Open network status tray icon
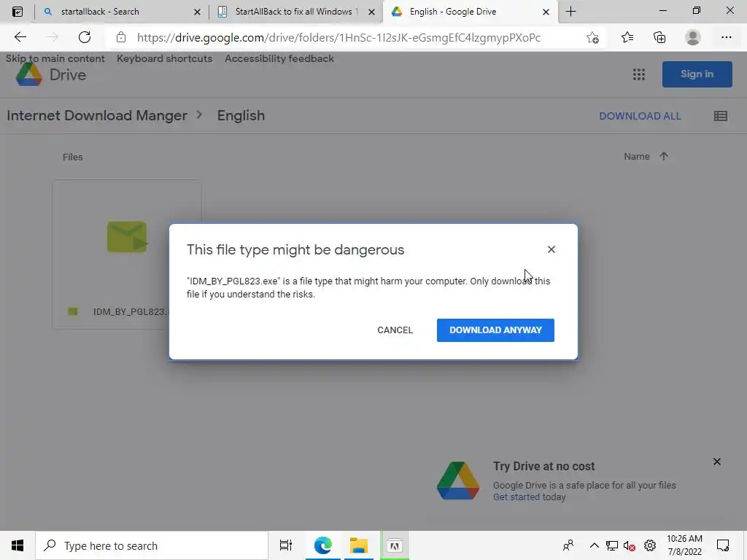 [x=612, y=545]
